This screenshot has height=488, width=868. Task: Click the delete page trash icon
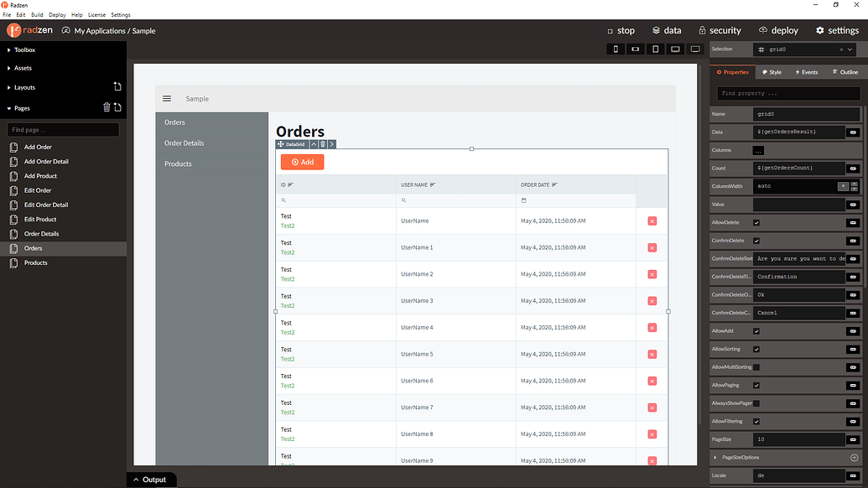point(107,107)
